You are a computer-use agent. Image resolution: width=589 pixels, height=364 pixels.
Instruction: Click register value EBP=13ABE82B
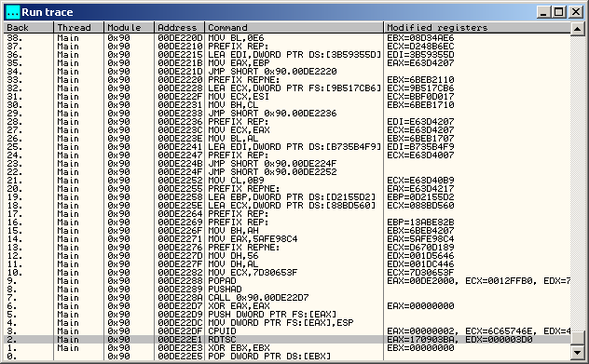coord(420,222)
